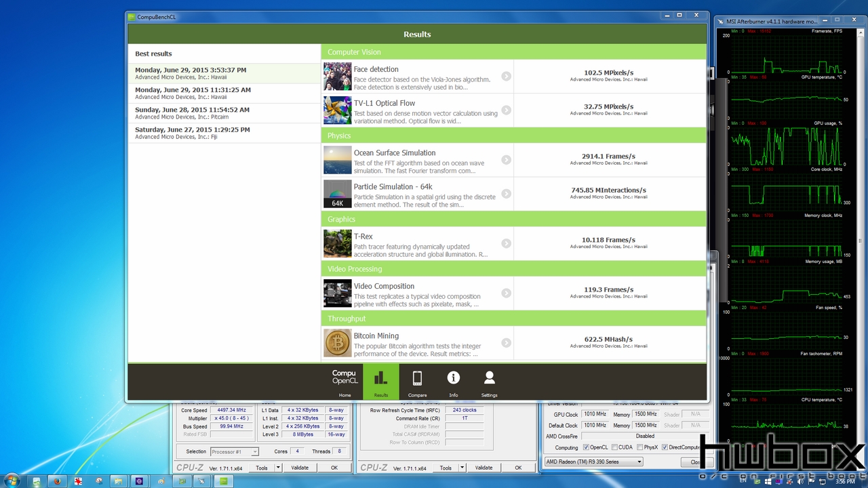This screenshot has width=868, height=488.
Task: Open the AMD Radeon R9 390 Series dropdown
Action: (593, 462)
